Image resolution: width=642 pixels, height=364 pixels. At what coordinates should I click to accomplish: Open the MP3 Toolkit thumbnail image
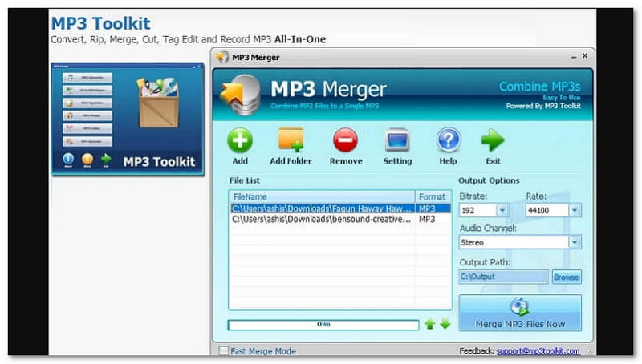pos(128,119)
